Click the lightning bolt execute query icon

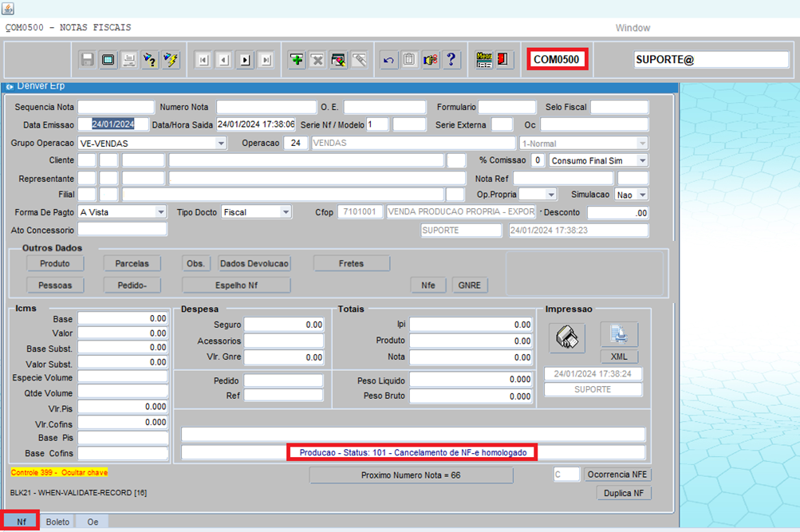171,60
